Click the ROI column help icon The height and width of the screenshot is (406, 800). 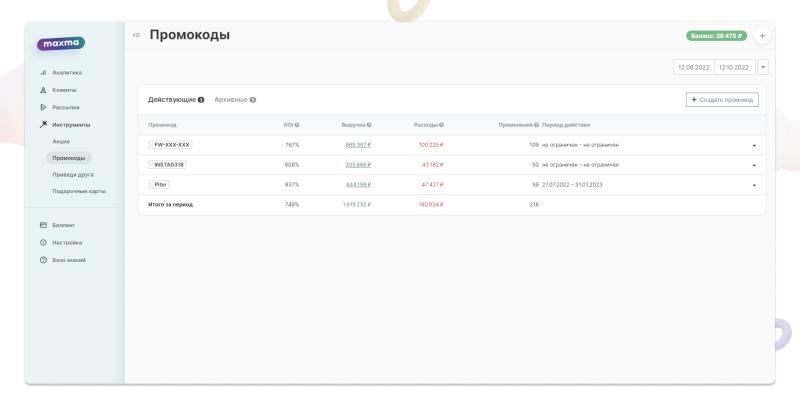pos(298,125)
